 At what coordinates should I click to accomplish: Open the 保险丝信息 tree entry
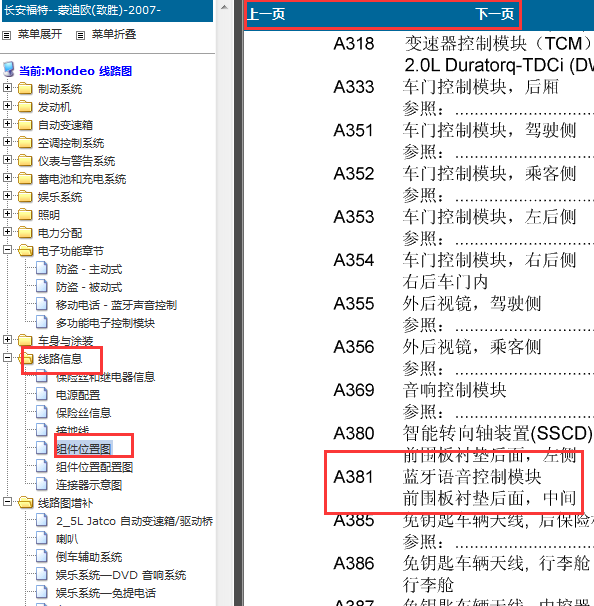click(x=83, y=413)
